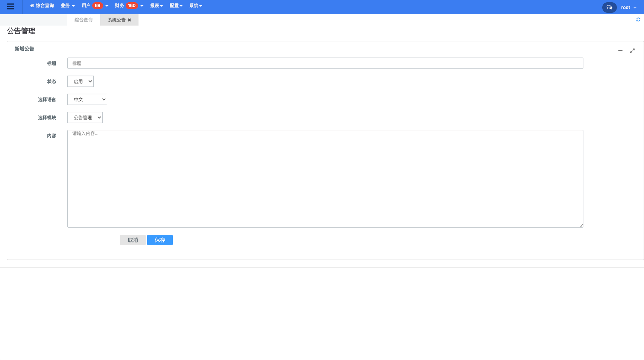Open the chat messages icon

point(609,8)
